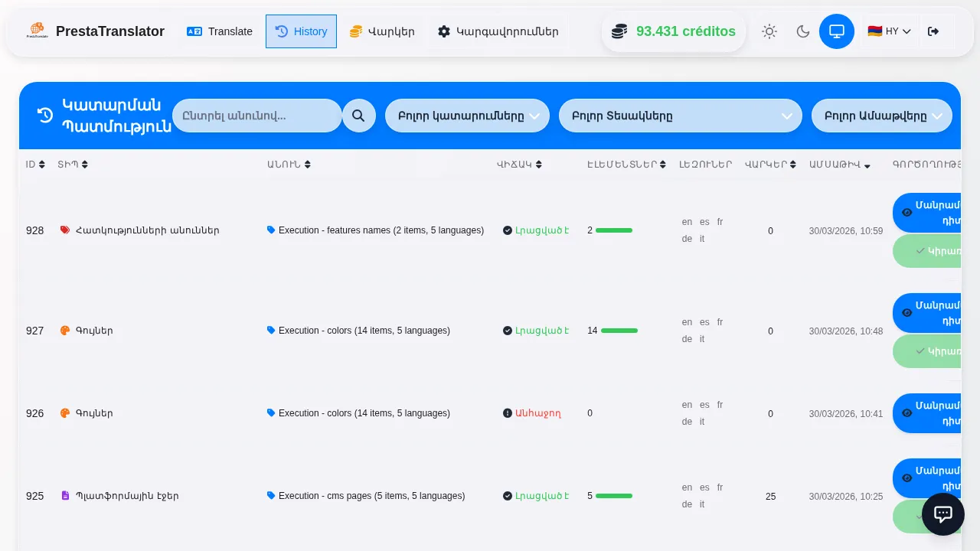Viewport: 980px width, 551px height.
Task: Open the Բոլոր Տեսակները dropdown
Action: click(x=681, y=116)
